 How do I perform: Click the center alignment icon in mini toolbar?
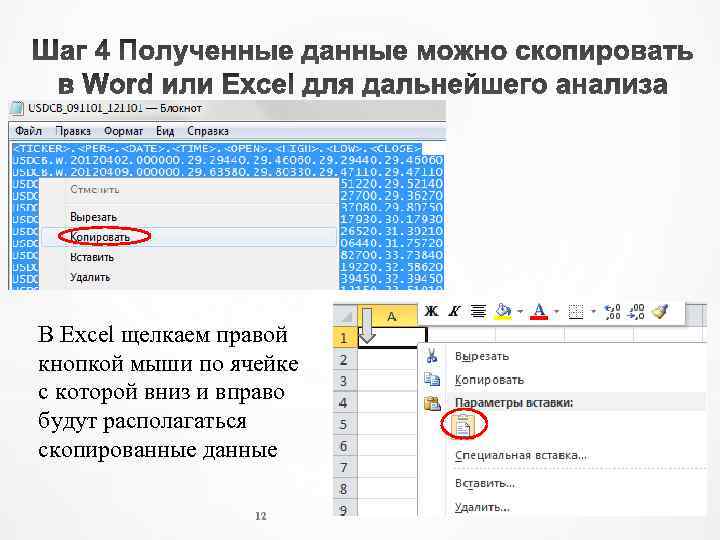point(478,311)
